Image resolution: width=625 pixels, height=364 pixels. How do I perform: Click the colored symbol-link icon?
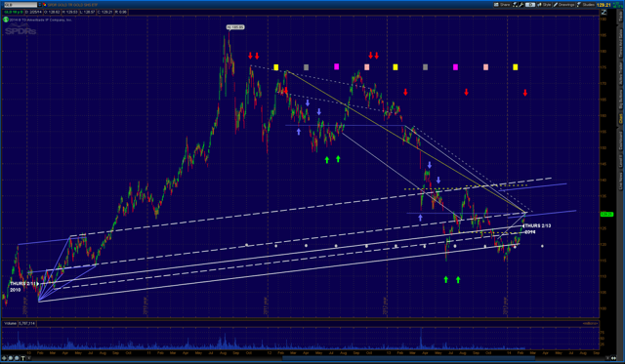[45, 5]
